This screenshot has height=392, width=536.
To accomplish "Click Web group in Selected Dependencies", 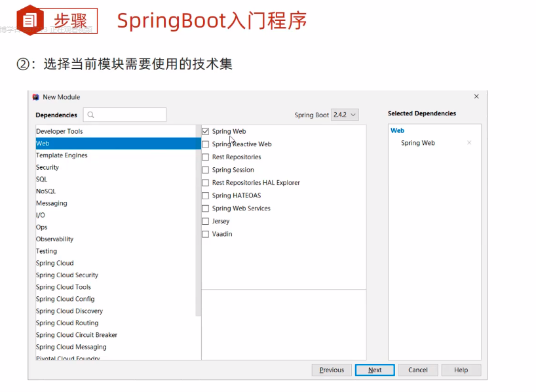I will [397, 130].
